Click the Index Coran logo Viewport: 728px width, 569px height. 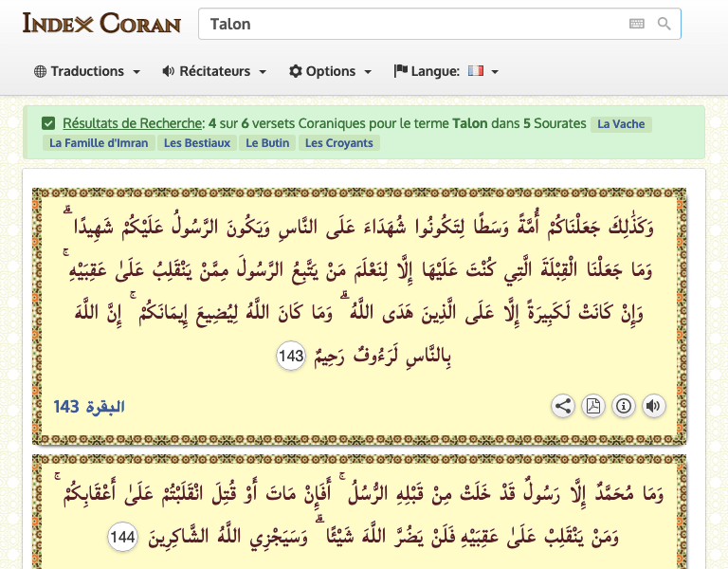click(x=101, y=23)
